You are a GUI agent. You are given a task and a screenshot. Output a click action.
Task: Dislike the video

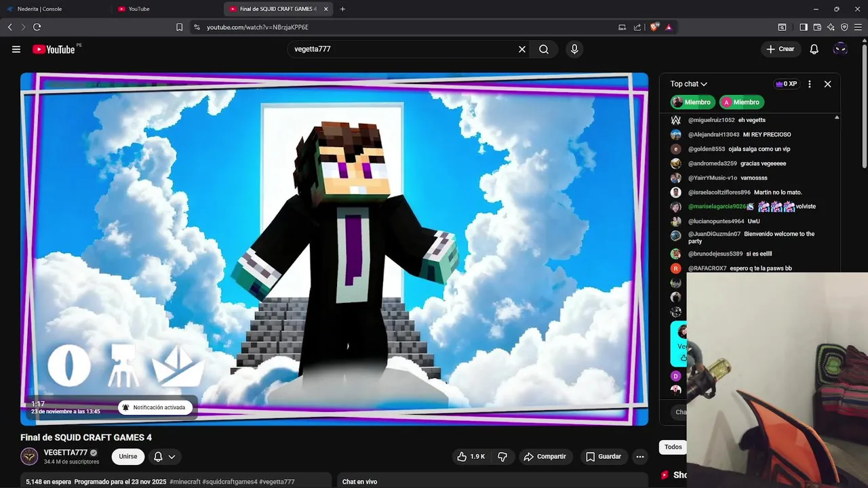click(x=502, y=457)
